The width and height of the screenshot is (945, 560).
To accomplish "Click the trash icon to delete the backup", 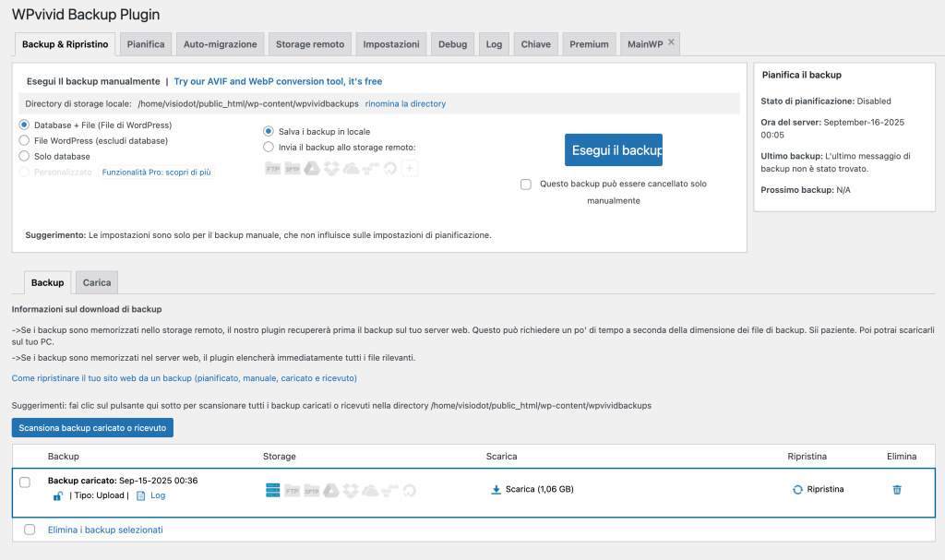I will coord(896,489).
